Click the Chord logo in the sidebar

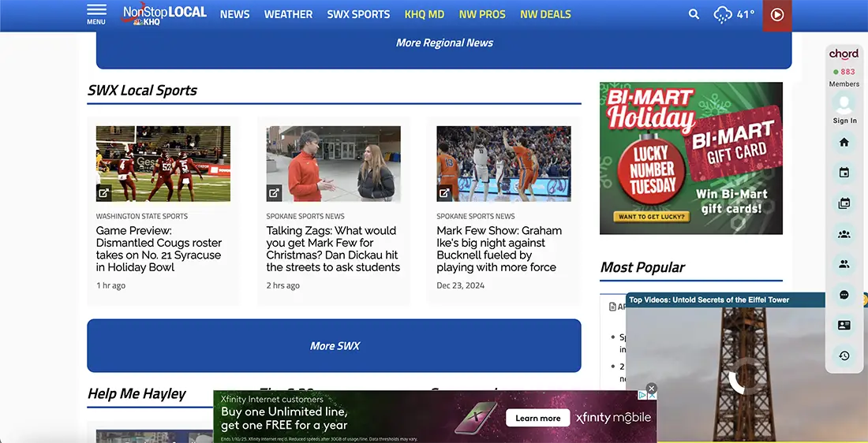pyautogui.click(x=844, y=54)
